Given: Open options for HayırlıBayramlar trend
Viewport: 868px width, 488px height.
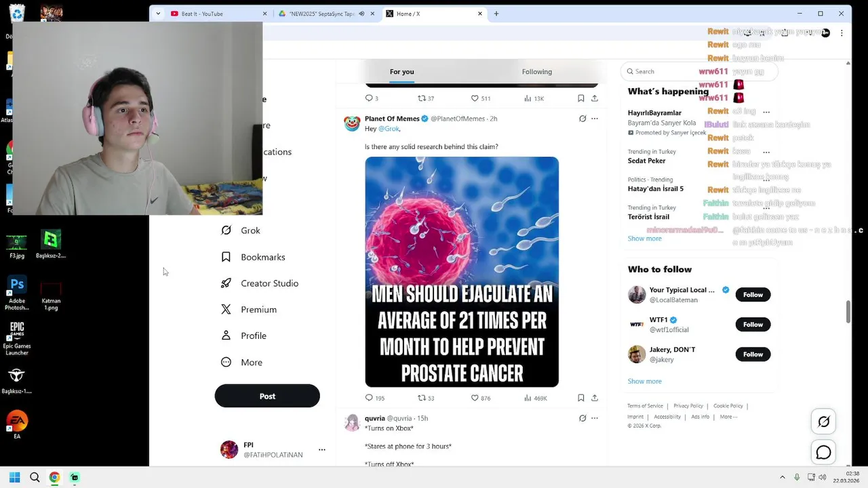Looking at the screenshot, I should (766, 113).
